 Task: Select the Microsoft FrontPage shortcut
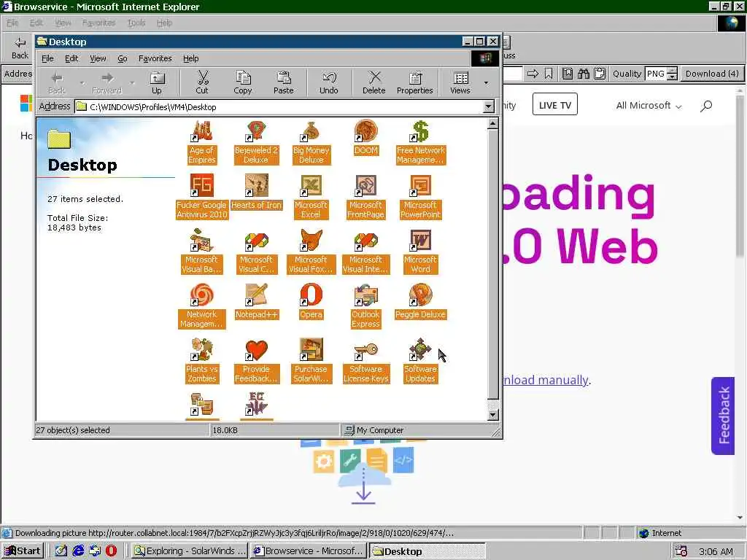(x=365, y=197)
